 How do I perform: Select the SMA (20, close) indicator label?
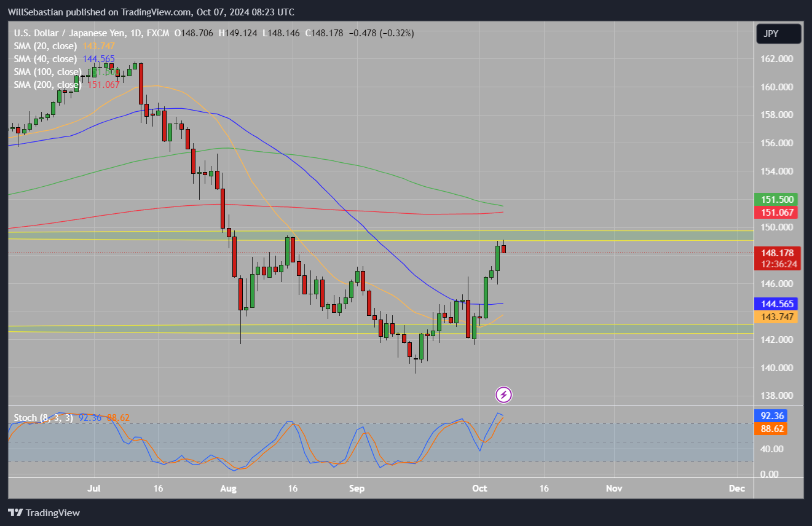click(45, 46)
